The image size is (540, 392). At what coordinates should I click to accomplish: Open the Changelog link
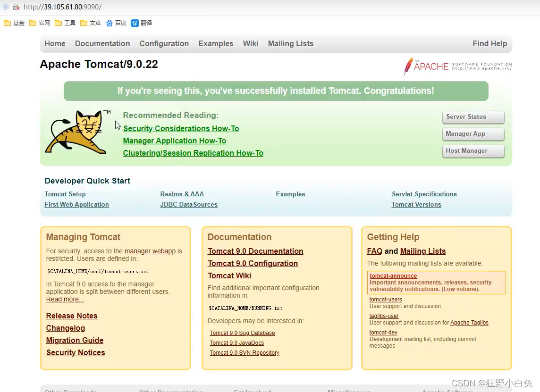click(66, 328)
